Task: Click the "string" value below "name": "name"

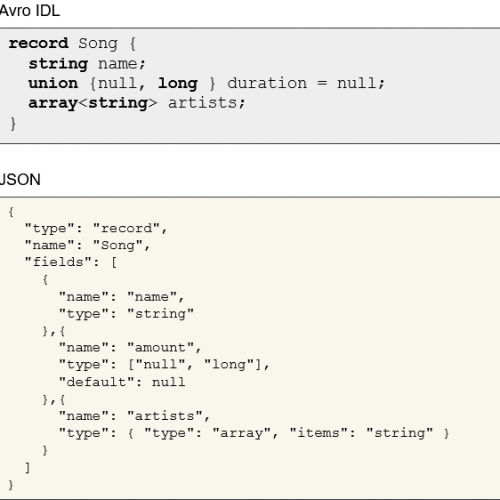Action: click(160, 314)
